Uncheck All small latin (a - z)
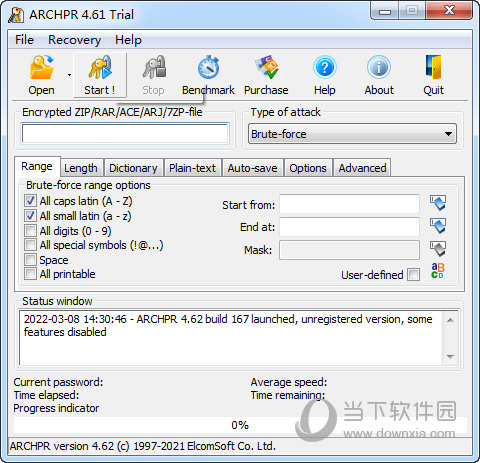This screenshot has height=463, width=480. click(x=30, y=216)
